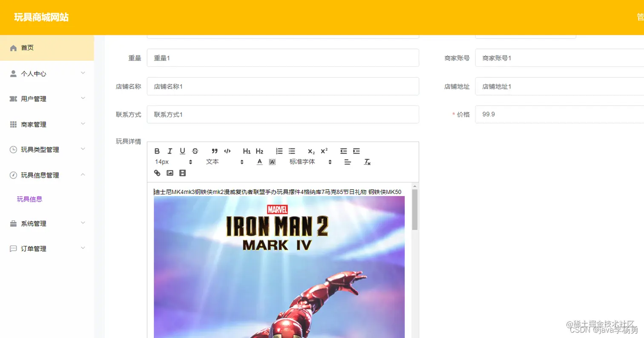
Task: Click the 玩具商城网站 site title
Action: (x=41, y=17)
